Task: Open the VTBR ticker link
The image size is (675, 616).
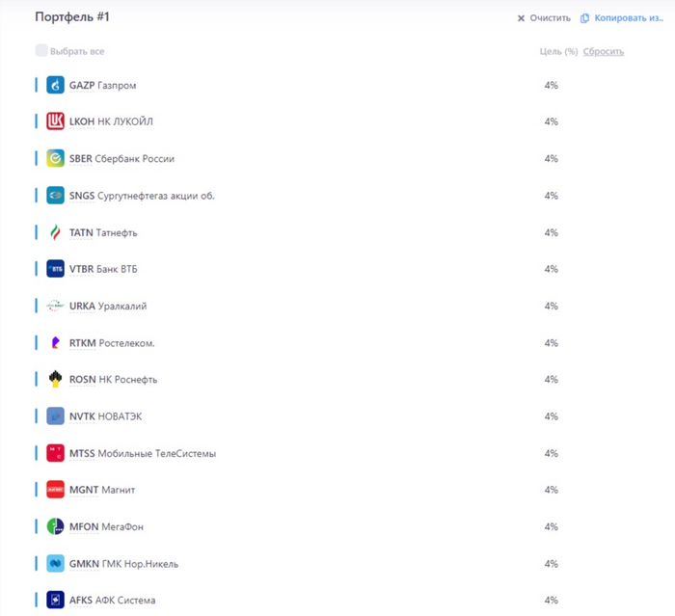Action: 81,269
